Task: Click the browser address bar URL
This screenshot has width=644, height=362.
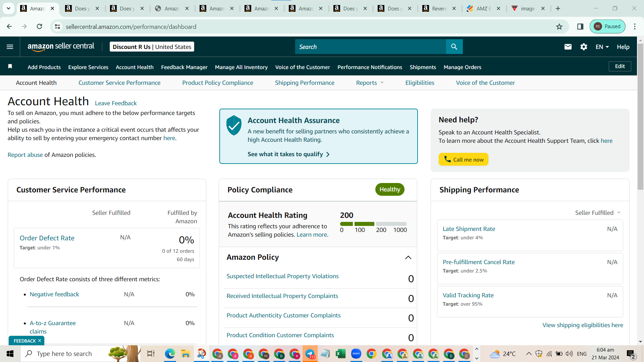Action: (131, 26)
